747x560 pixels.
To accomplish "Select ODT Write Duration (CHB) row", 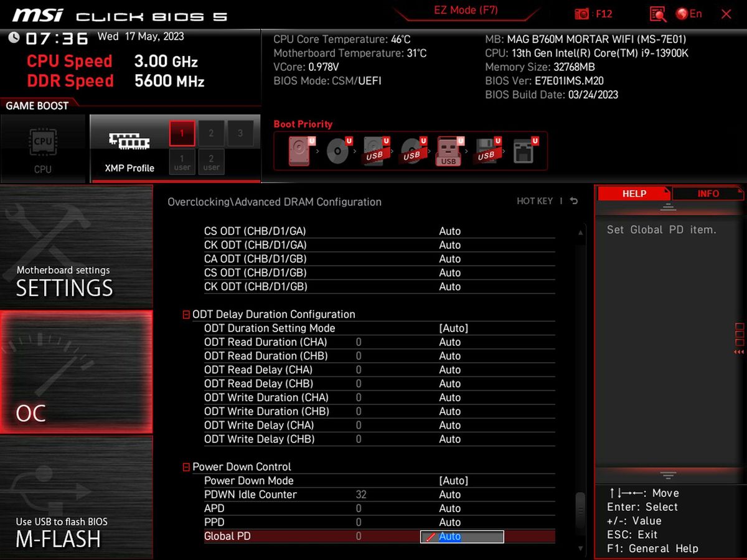I will 379,411.
